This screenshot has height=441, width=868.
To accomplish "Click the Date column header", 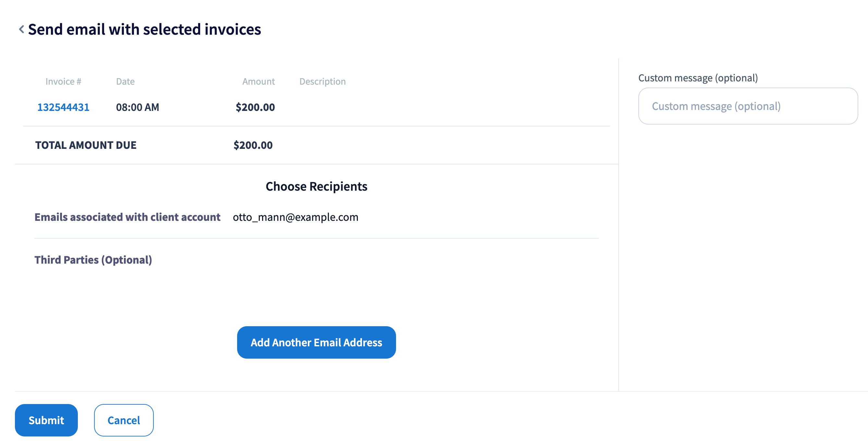I will click(x=125, y=81).
